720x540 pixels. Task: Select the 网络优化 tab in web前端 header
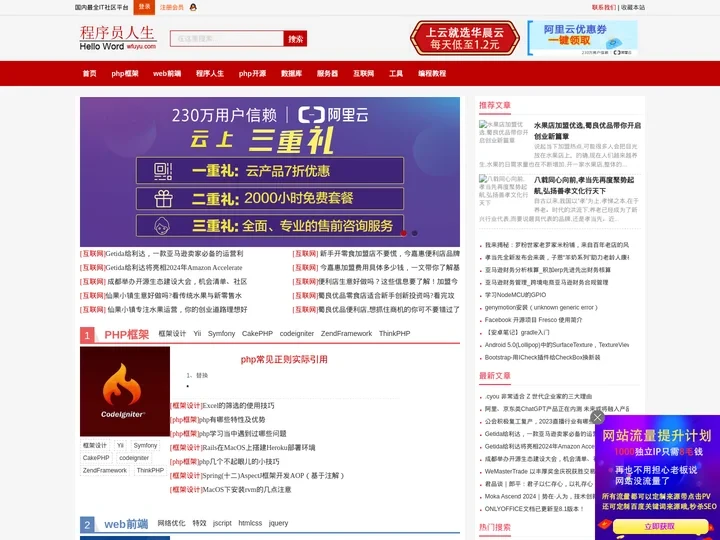pyautogui.click(x=171, y=523)
